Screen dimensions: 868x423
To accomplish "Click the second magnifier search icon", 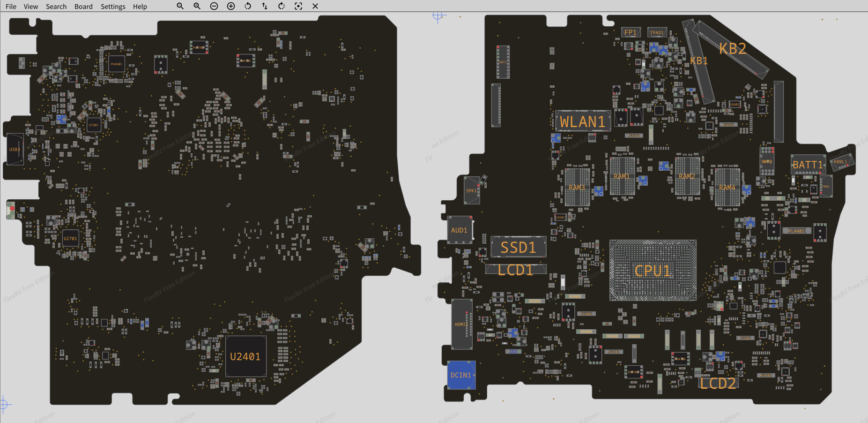I will (197, 6).
